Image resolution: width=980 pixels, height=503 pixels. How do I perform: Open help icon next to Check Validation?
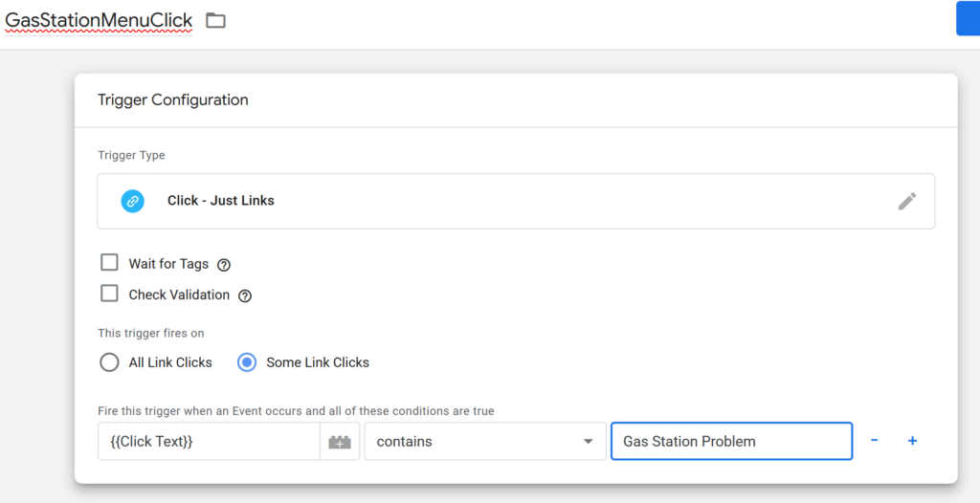click(244, 295)
